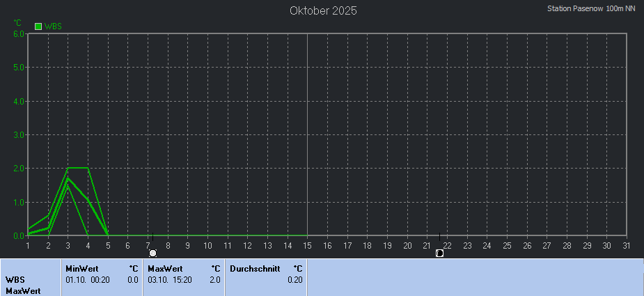
Task: Click the °C unit label above the y-axis
Action: point(17,22)
